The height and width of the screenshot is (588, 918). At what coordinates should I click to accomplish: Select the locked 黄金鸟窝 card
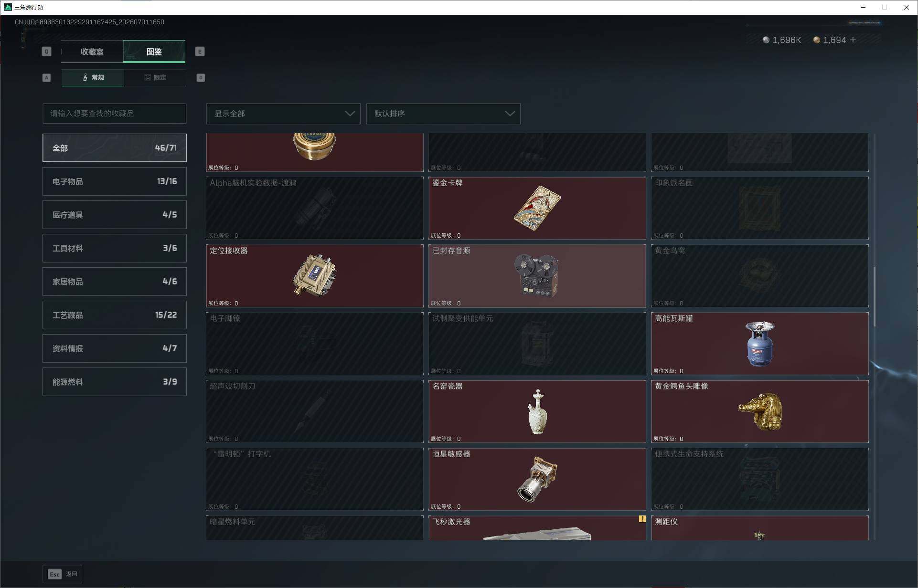[759, 276]
